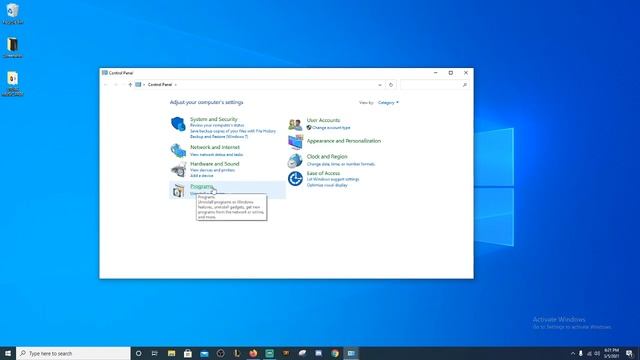The image size is (640, 360).
Task: Expand the chevron before Control Panel breadcrumb
Action: click(144, 85)
